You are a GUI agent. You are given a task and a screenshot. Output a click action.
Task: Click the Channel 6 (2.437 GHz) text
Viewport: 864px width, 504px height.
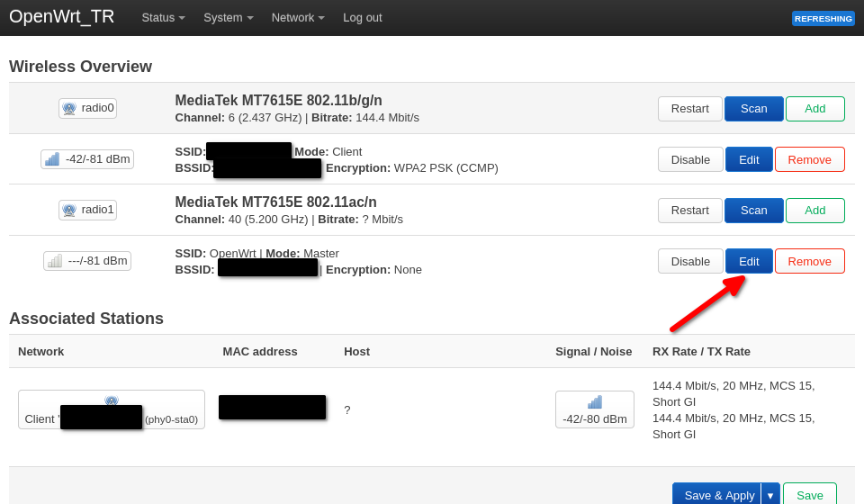coord(238,118)
